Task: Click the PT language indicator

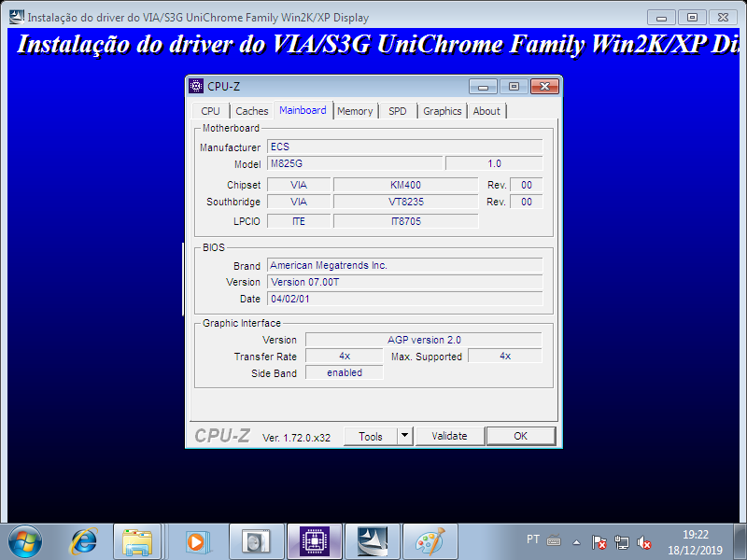Action: 533,539
